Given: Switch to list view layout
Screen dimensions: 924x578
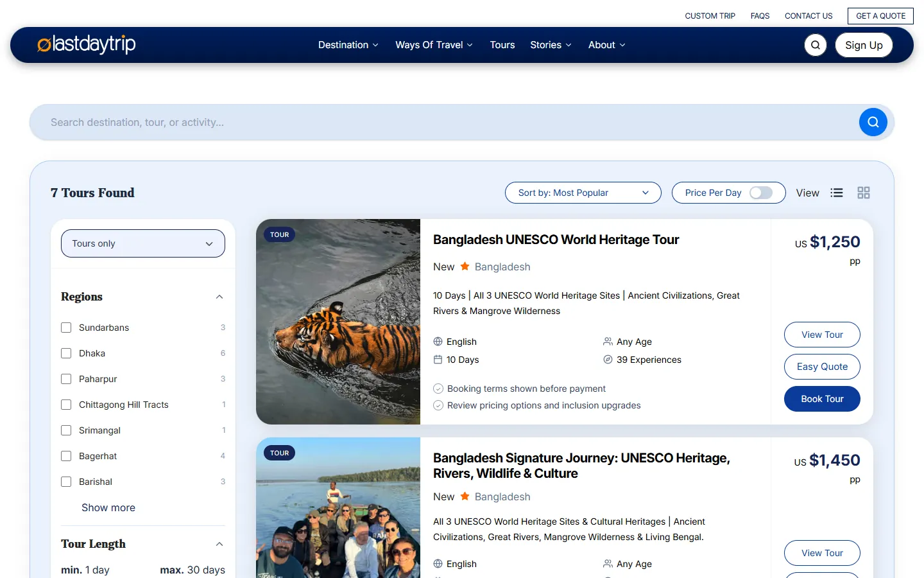Looking at the screenshot, I should tap(837, 193).
